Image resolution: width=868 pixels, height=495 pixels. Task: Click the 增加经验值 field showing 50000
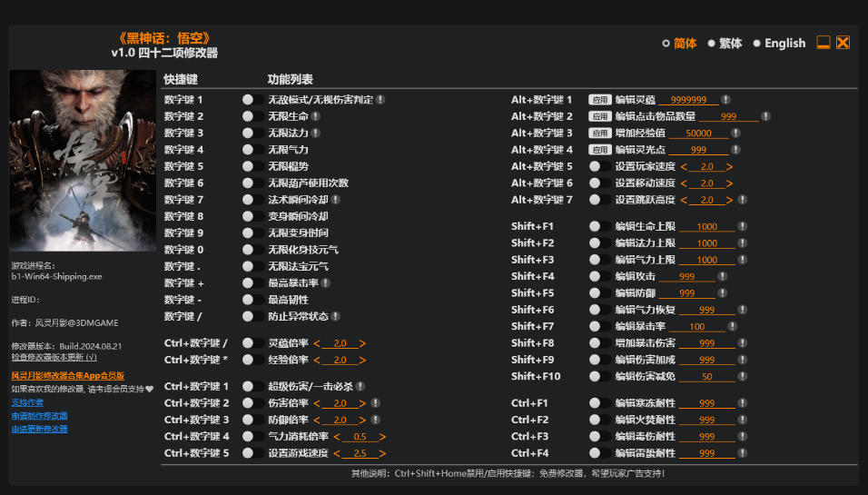coord(698,133)
